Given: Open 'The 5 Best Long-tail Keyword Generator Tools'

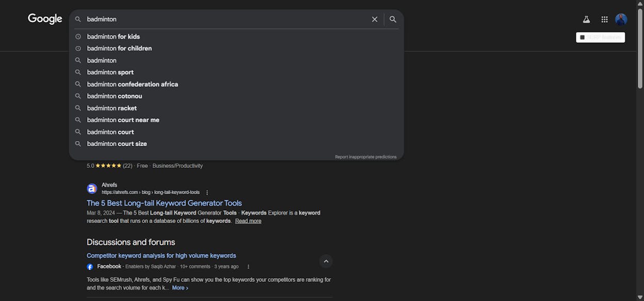Looking at the screenshot, I should pos(164,203).
